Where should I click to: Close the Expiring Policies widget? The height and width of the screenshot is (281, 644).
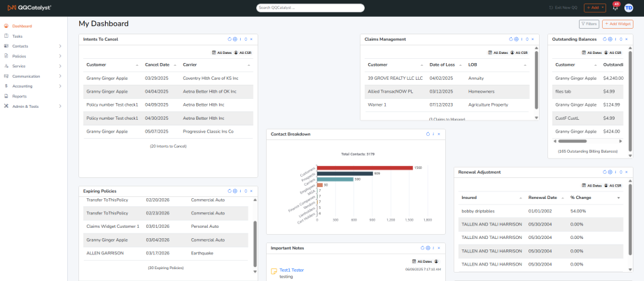pyautogui.click(x=251, y=191)
